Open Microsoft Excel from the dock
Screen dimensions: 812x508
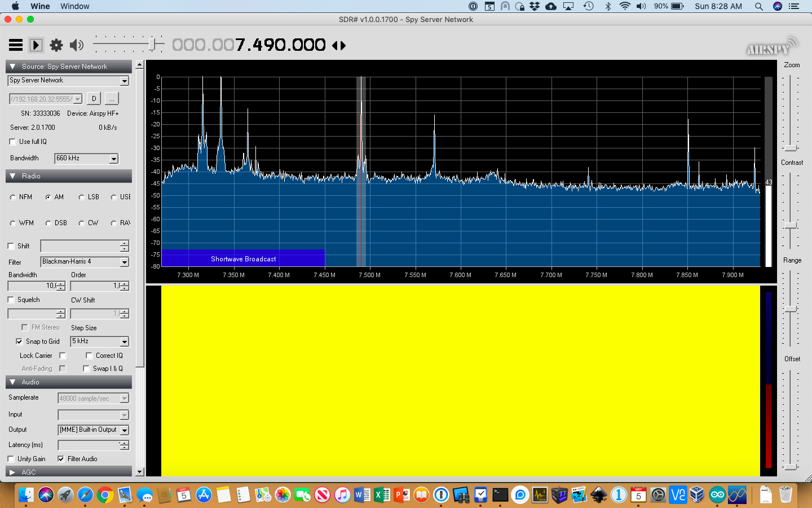[x=382, y=495]
